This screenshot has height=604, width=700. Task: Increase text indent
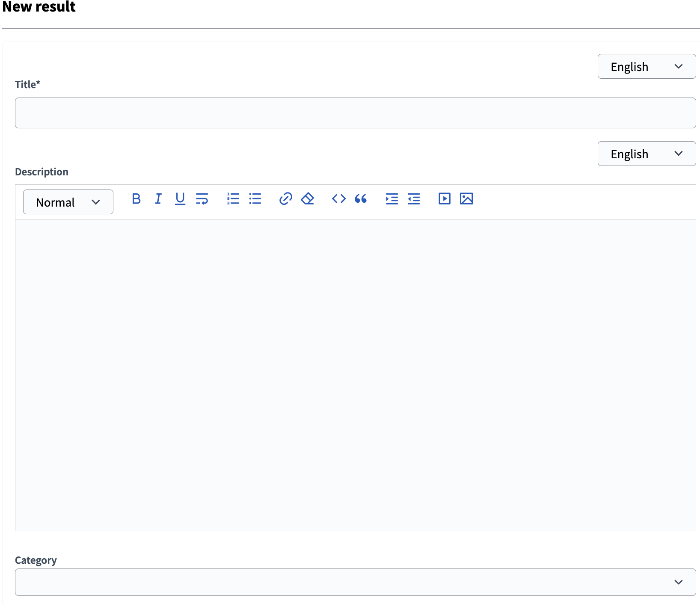392,199
